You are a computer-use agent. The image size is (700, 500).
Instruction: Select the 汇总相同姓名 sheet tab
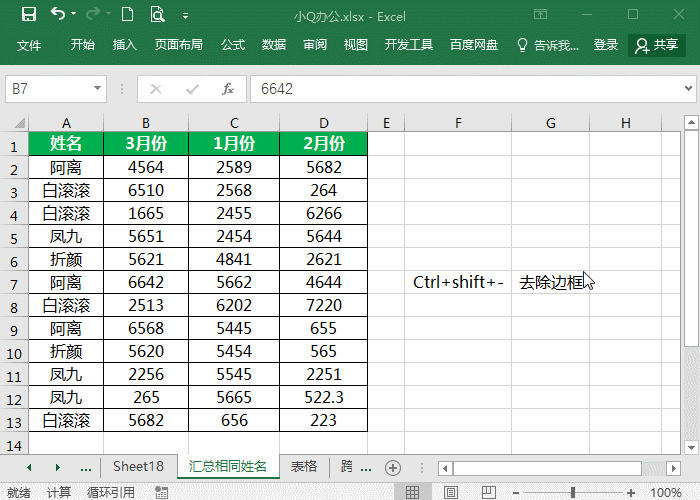click(x=228, y=467)
